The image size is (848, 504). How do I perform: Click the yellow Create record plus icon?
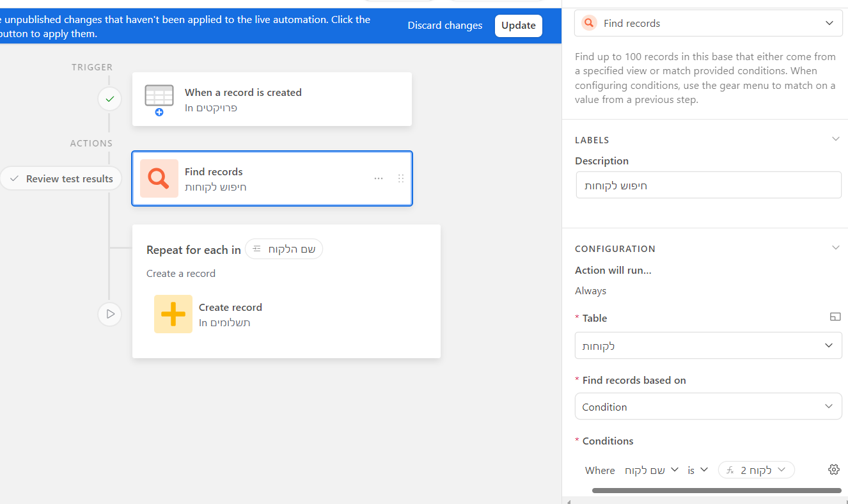click(173, 314)
